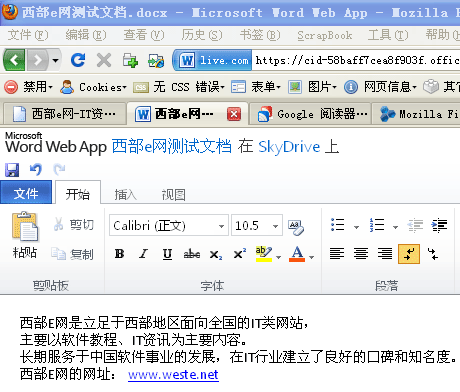Viewport: 460px width, 392px height.
Task: Click the Paste clipboard icon
Action: pos(25,226)
